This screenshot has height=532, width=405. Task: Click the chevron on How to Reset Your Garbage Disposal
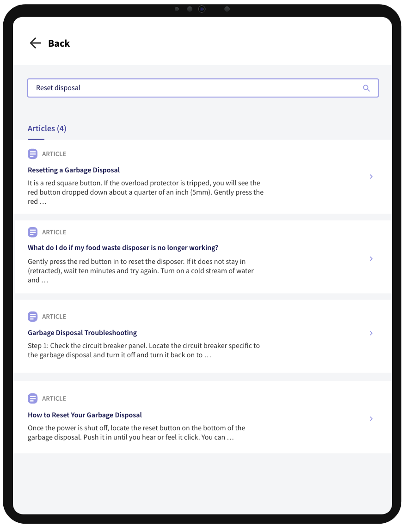click(371, 418)
